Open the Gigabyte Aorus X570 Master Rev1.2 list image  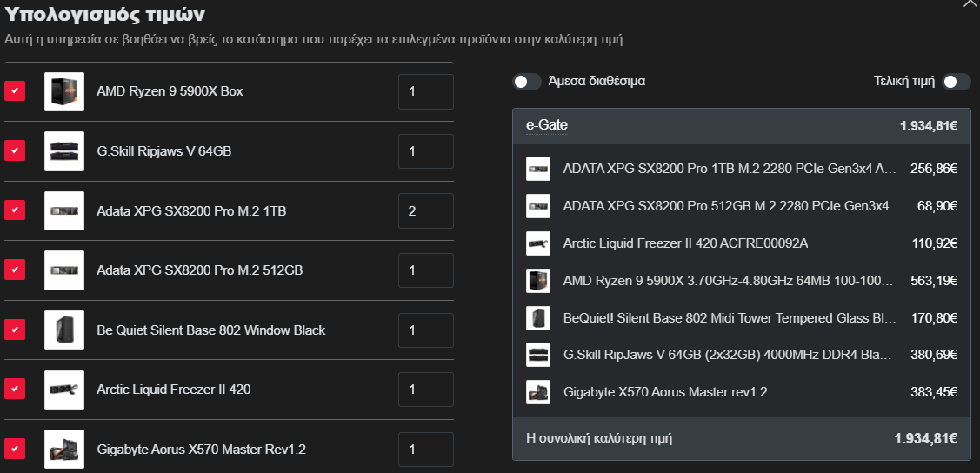coord(64,449)
